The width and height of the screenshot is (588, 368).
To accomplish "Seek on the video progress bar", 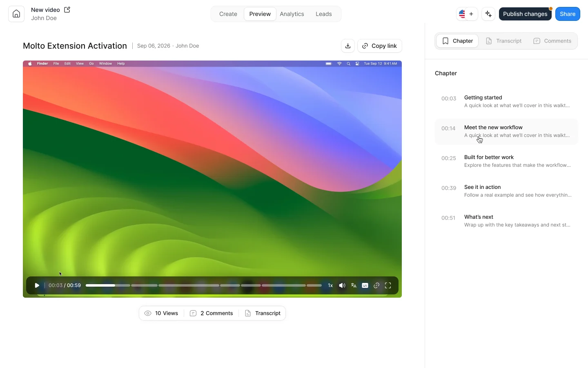I will [x=204, y=285].
